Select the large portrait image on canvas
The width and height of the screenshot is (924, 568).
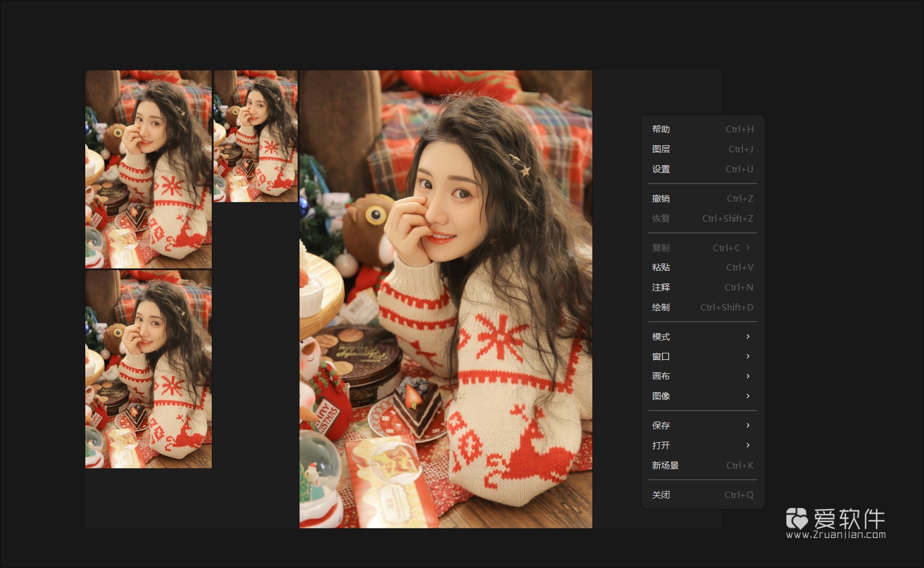[445, 299]
